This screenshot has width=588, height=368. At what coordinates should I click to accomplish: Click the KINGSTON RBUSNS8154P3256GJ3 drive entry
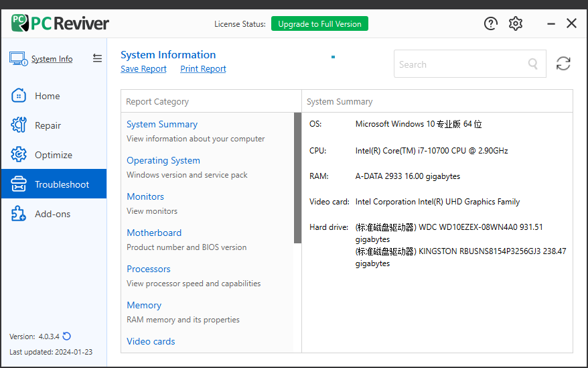tap(461, 257)
